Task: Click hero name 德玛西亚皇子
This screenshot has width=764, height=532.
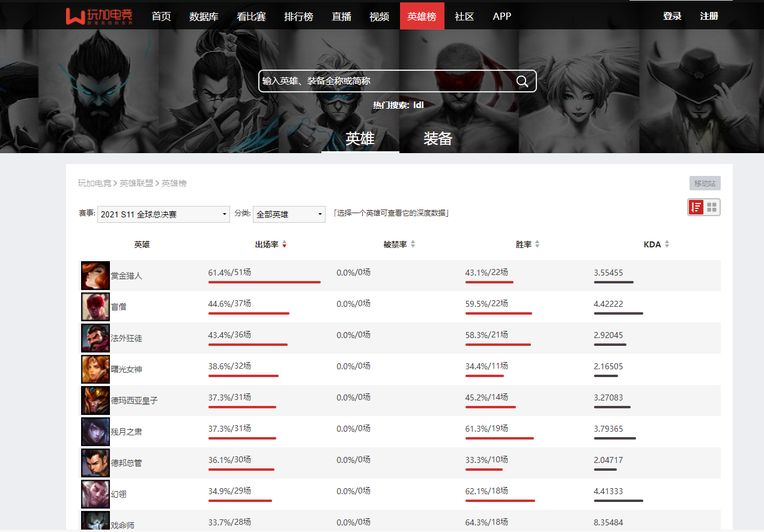Action: [x=134, y=401]
